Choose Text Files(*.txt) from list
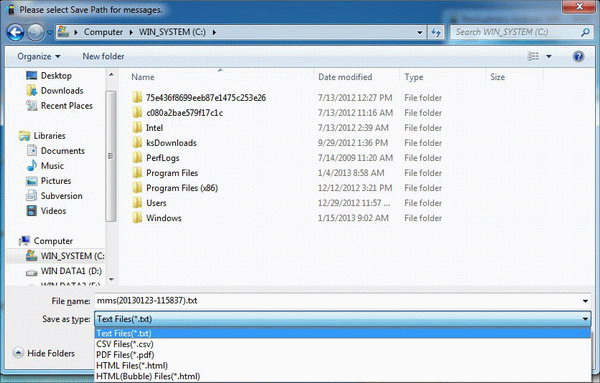 (342, 333)
